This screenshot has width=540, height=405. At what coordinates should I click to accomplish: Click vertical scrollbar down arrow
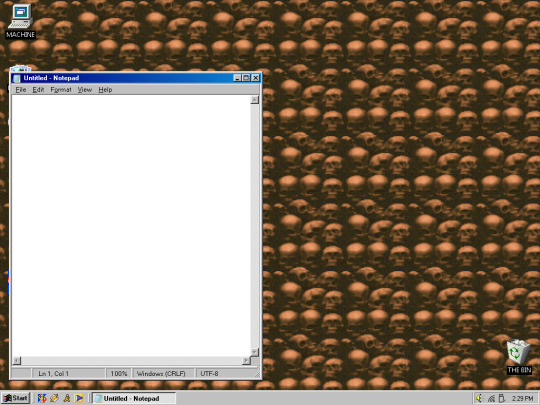click(x=255, y=352)
